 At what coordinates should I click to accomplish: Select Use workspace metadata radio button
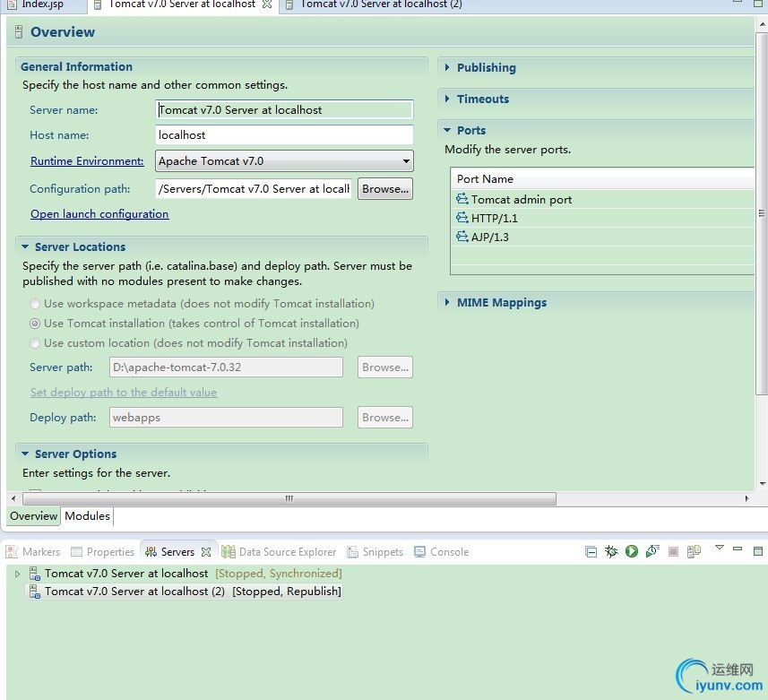click(x=35, y=304)
